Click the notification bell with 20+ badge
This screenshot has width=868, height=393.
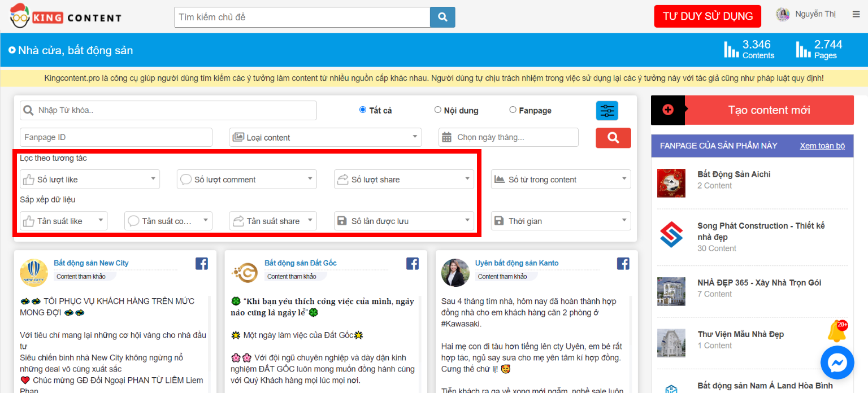pyautogui.click(x=837, y=331)
